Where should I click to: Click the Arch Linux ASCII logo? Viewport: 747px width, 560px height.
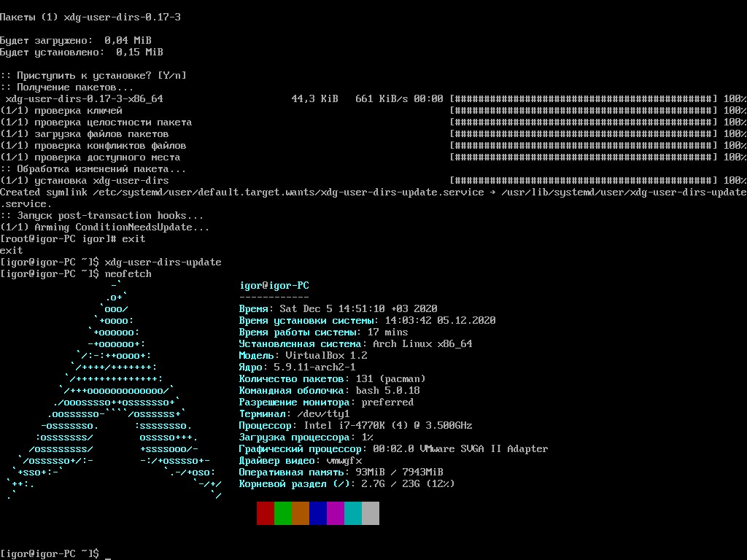click(115, 391)
